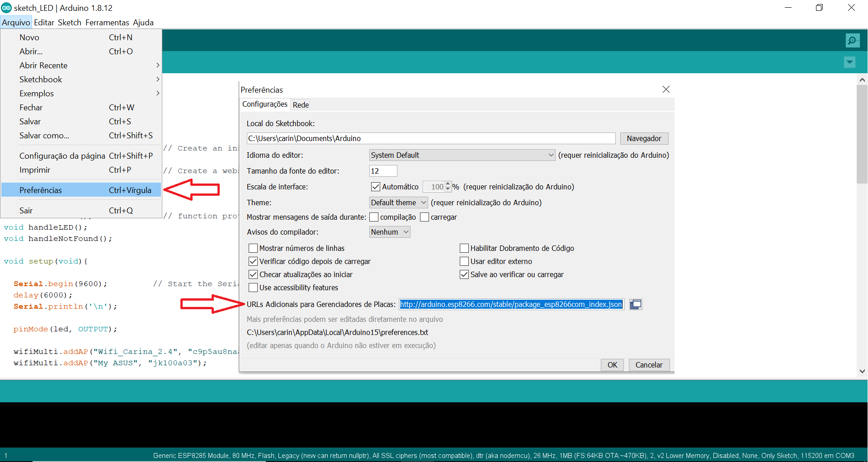
Task: Choose Fechar menu entry
Action: (x=81, y=108)
